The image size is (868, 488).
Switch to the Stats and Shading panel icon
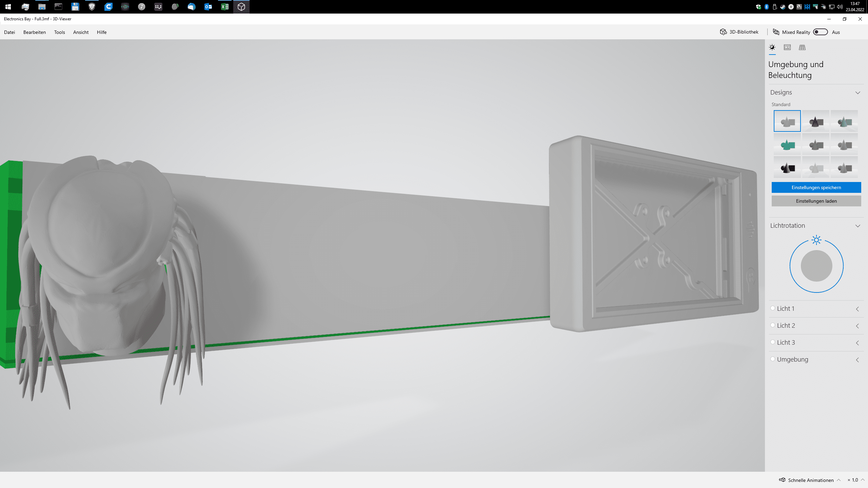[787, 47]
